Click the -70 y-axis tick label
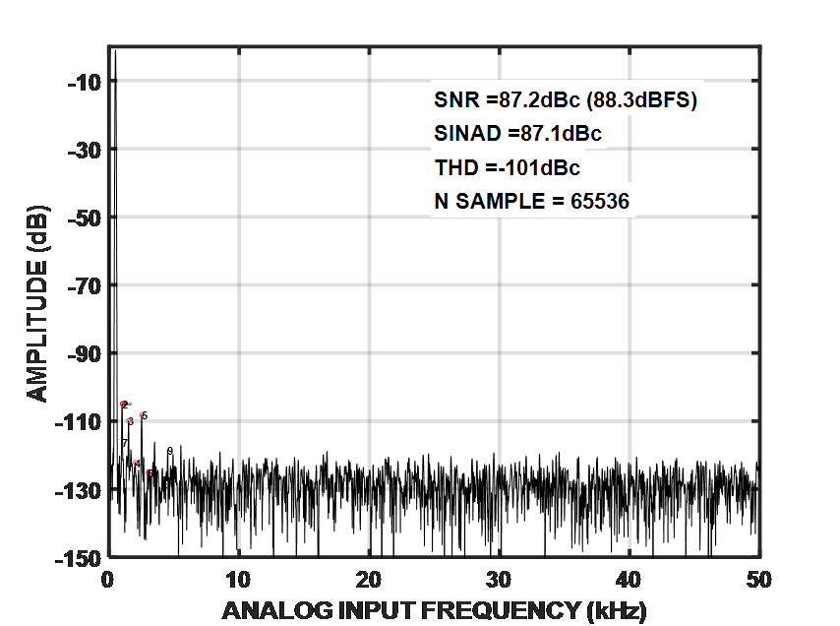Screen dimensions: 840x626 (x=85, y=287)
